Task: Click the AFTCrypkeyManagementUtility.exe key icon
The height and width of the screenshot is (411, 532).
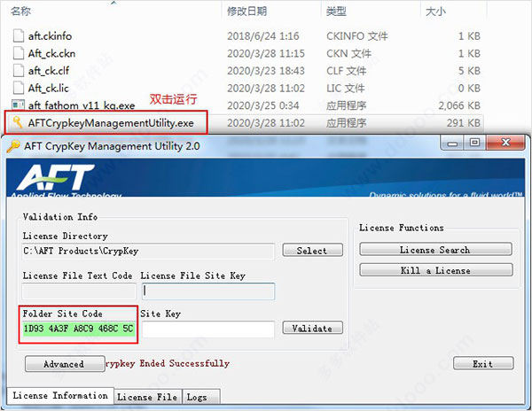Action: pos(18,122)
